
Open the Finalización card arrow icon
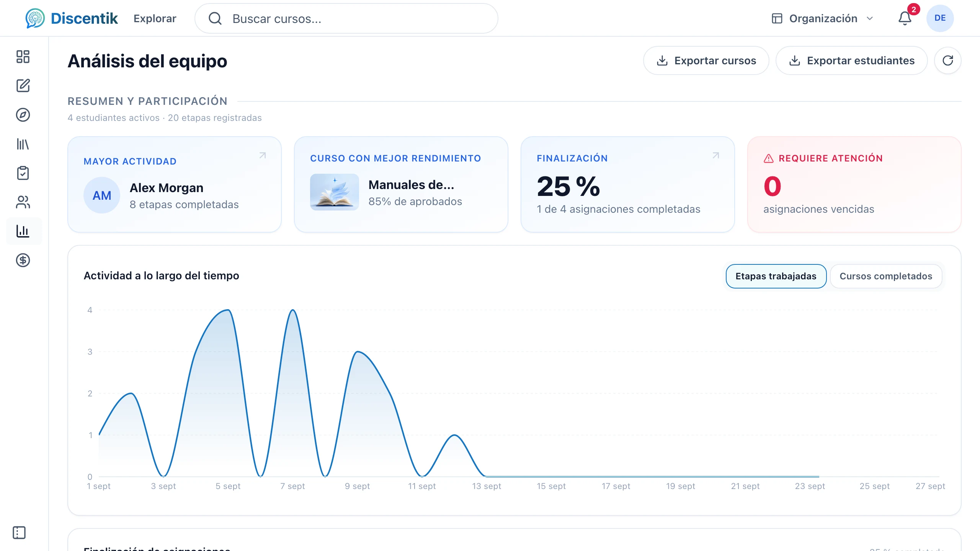pos(716,155)
